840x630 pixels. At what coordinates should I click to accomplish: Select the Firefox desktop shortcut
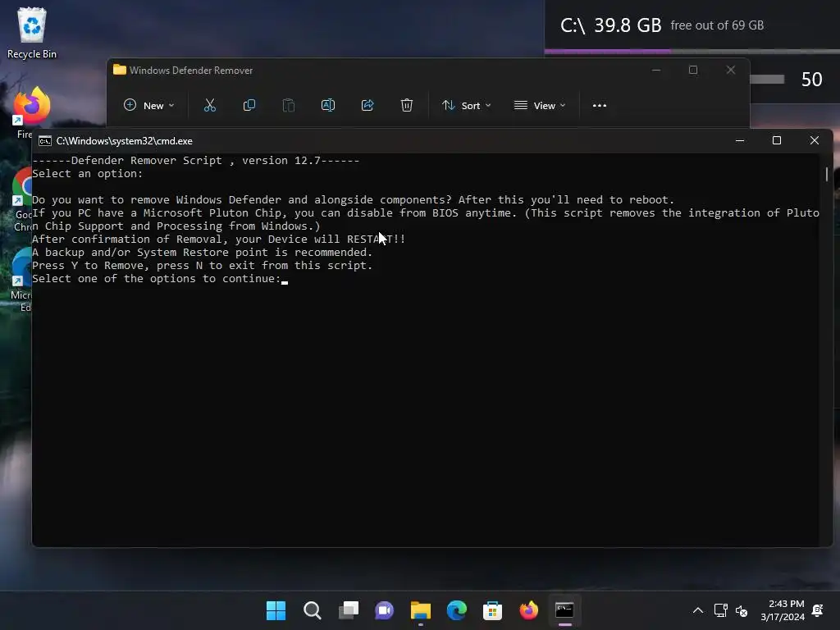click(x=32, y=112)
